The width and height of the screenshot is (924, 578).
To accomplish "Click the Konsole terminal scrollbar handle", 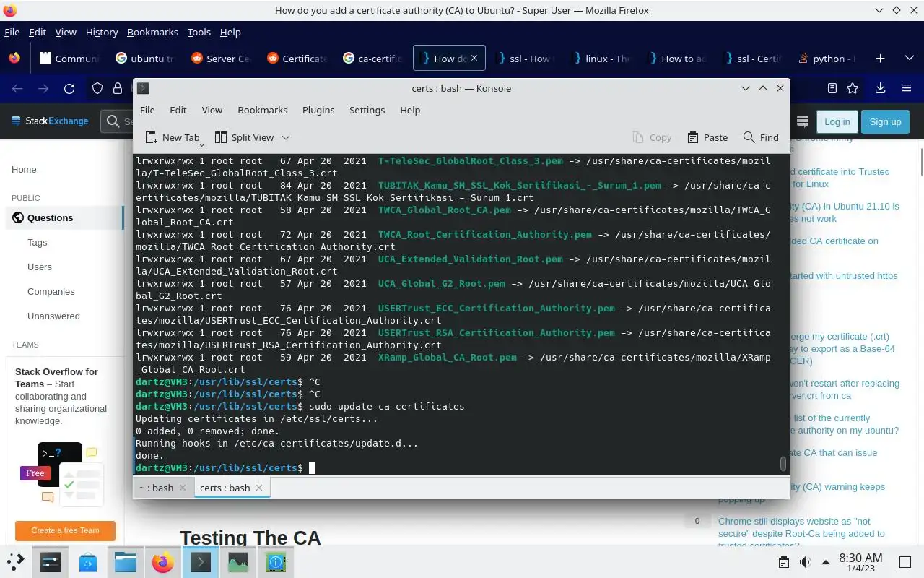I will (x=783, y=464).
